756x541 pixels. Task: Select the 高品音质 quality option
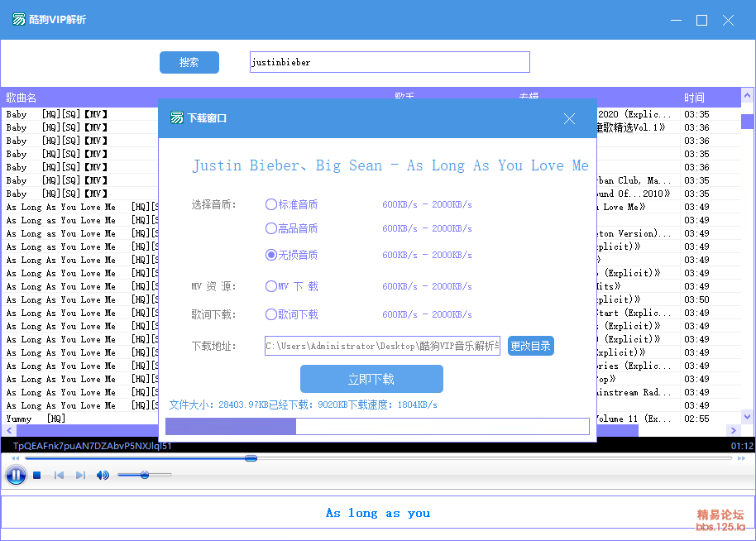tap(291, 228)
